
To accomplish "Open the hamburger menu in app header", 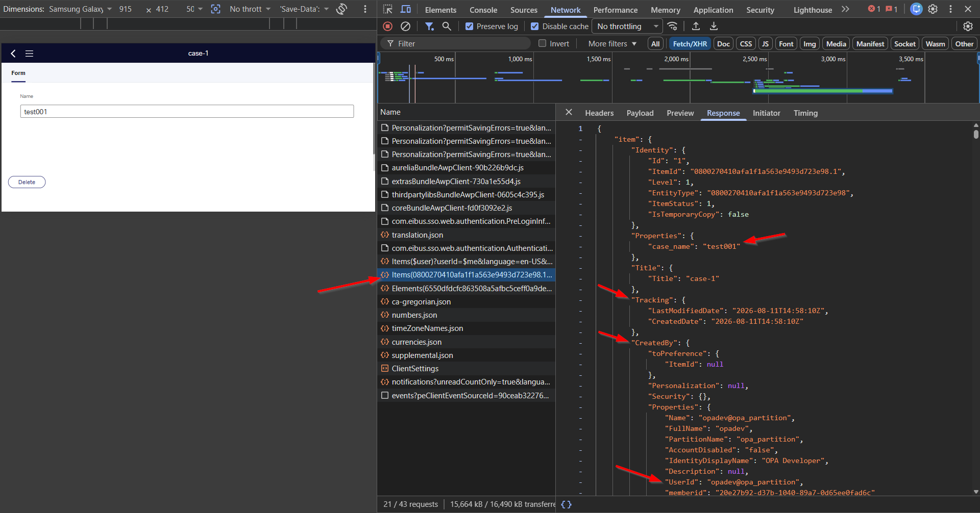I will tap(29, 53).
